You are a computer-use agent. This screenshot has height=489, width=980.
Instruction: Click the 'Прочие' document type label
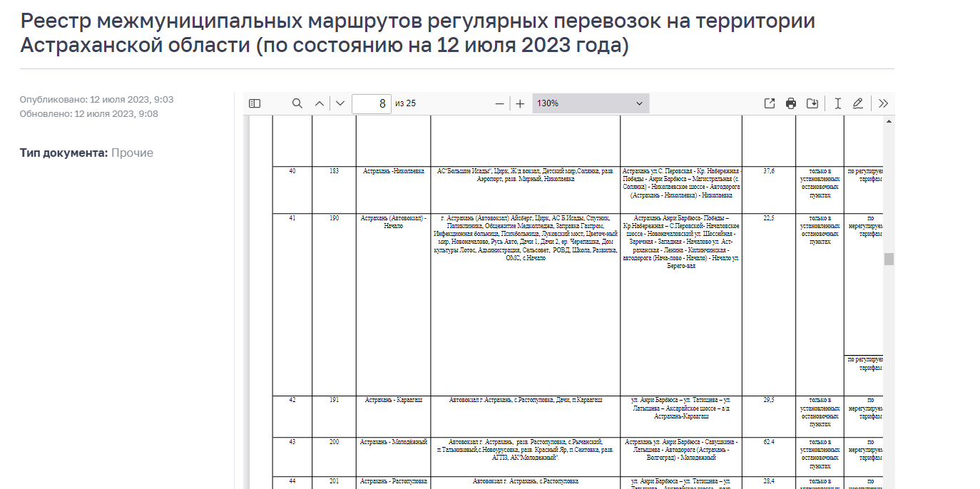tap(132, 153)
